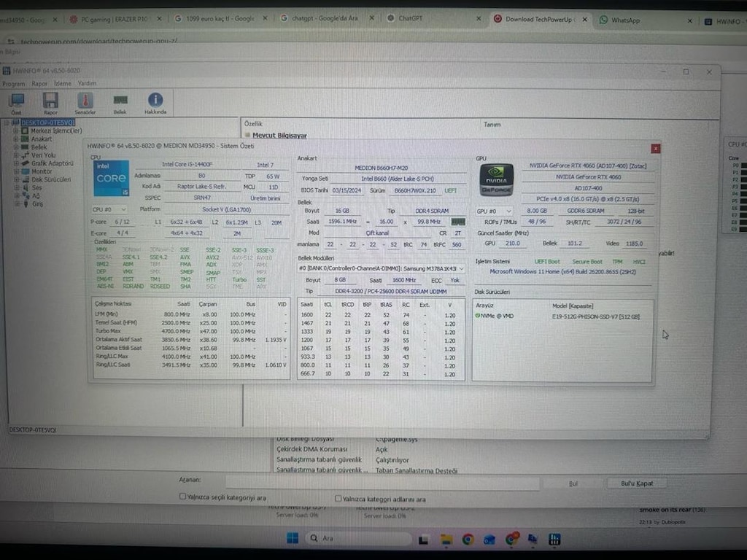
Task: Open the HWiNFO taskbar icon
Action: click(554, 540)
